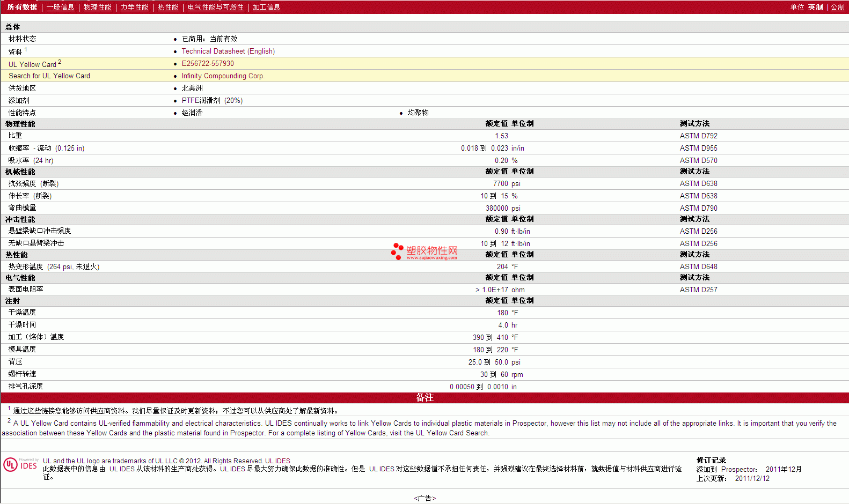Switch to the 热性能 tab
Image resolution: width=849 pixels, height=504 pixels.
point(168,7)
